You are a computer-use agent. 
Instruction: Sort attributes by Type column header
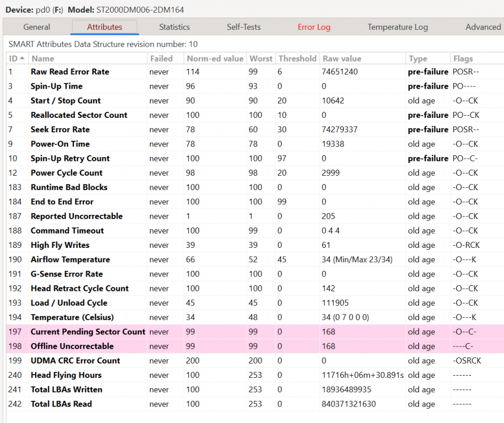click(x=418, y=58)
